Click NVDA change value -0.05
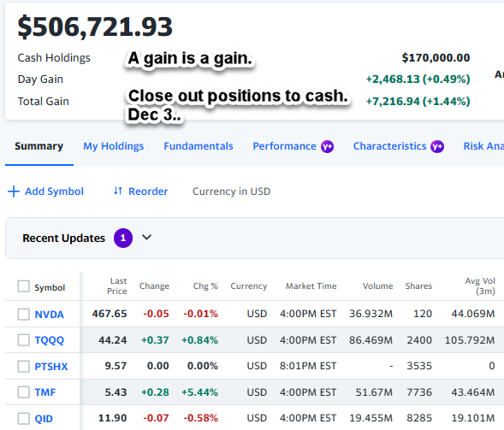The width and height of the screenshot is (504, 430). 157,314
